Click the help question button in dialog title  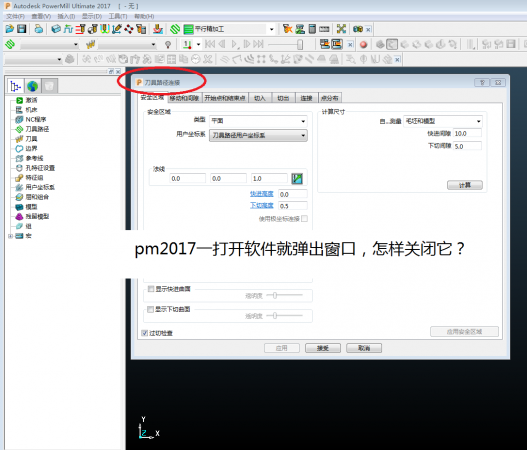482,82
